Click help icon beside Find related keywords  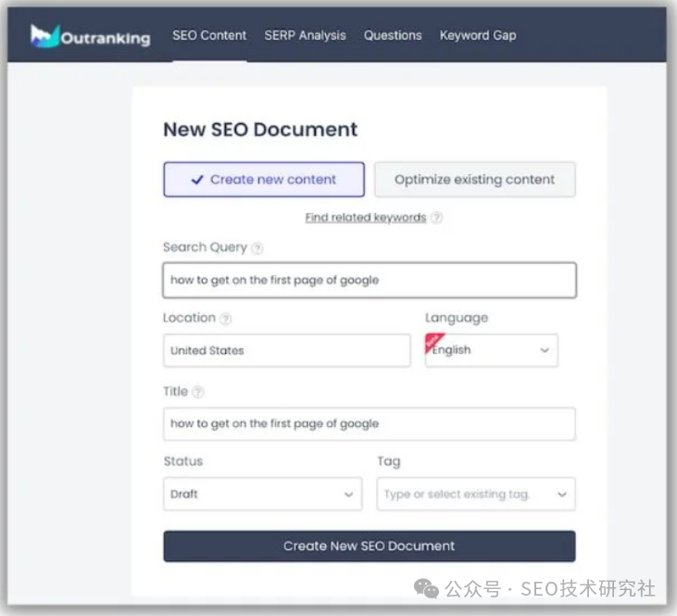(x=436, y=218)
